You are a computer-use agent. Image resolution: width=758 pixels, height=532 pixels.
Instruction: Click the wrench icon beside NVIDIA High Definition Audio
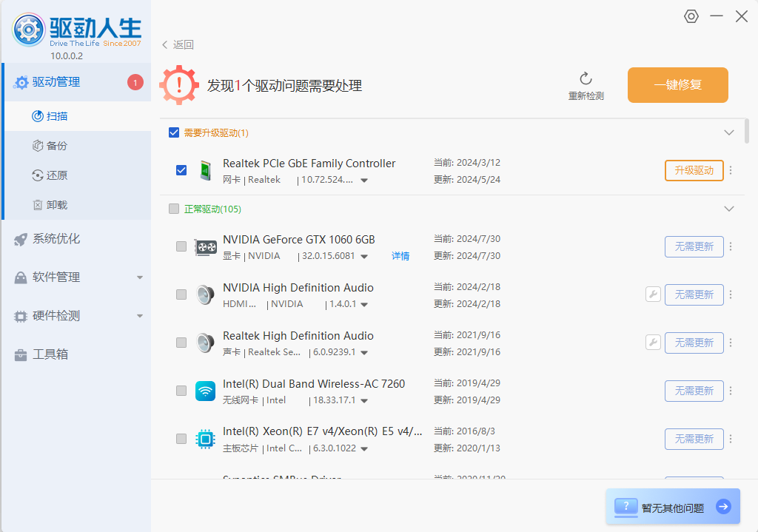click(x=653, y=294)
